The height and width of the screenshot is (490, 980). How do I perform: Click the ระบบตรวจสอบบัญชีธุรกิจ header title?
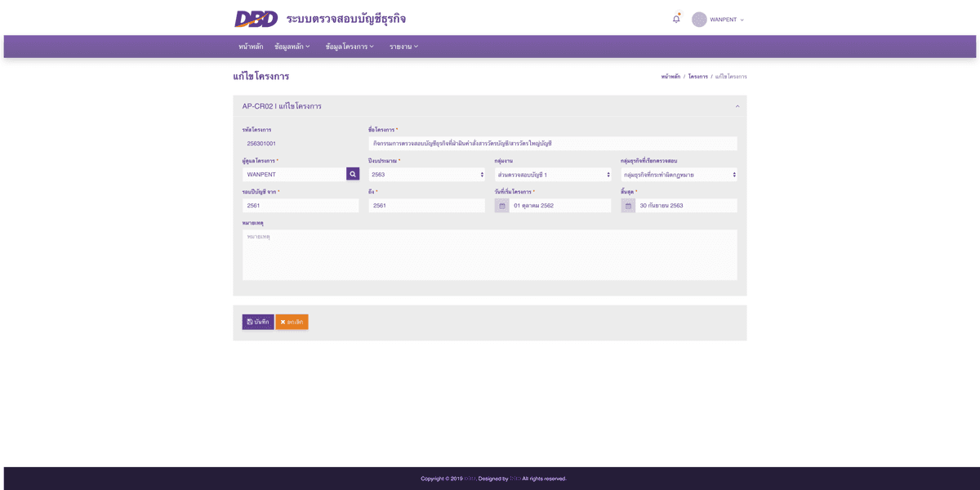tap(346, 19)
